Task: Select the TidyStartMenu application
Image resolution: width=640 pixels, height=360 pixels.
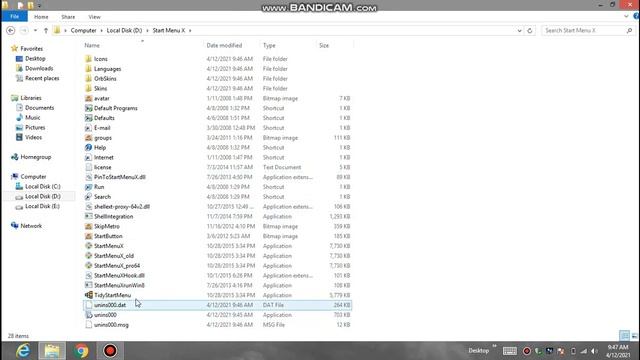Action: point(112,295)
